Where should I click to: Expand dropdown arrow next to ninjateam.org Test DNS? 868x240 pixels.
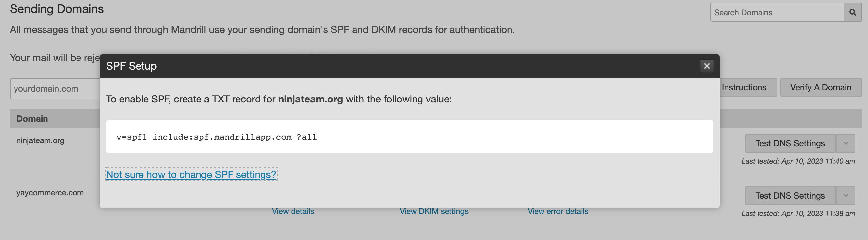(846, 143)
